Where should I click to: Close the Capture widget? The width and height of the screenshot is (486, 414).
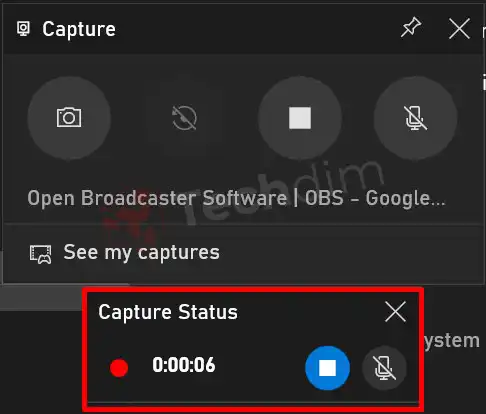(x=459, y=28)
